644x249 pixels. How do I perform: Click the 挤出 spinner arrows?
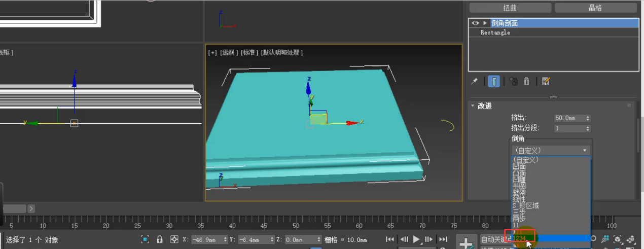[588, 118]
